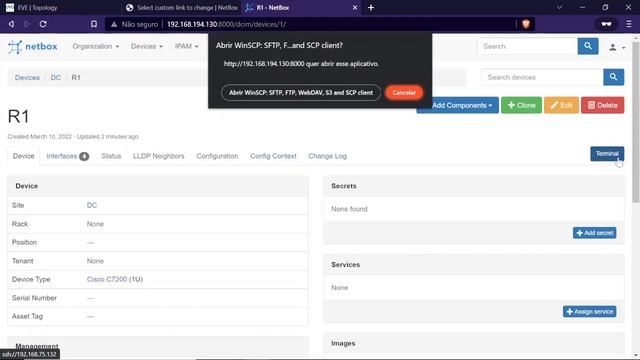Open the Cisco C7200 device type link
The image size is (640, 360).
[107, 280]
